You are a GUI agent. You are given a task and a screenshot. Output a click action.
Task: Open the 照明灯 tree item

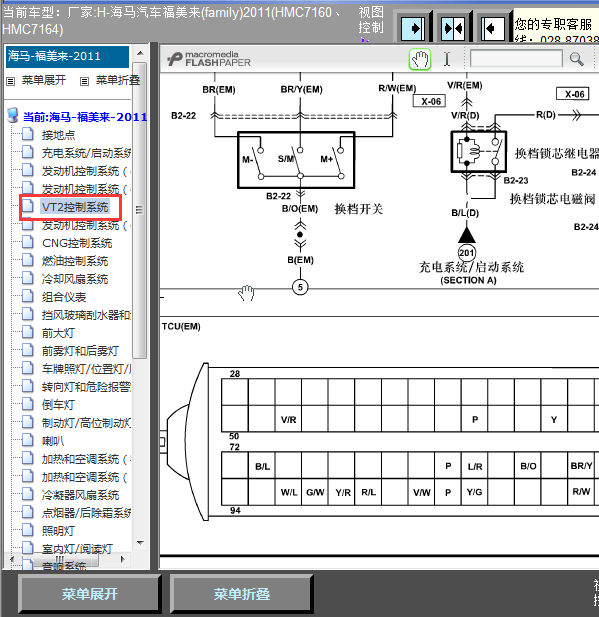(x=58, y=531)
